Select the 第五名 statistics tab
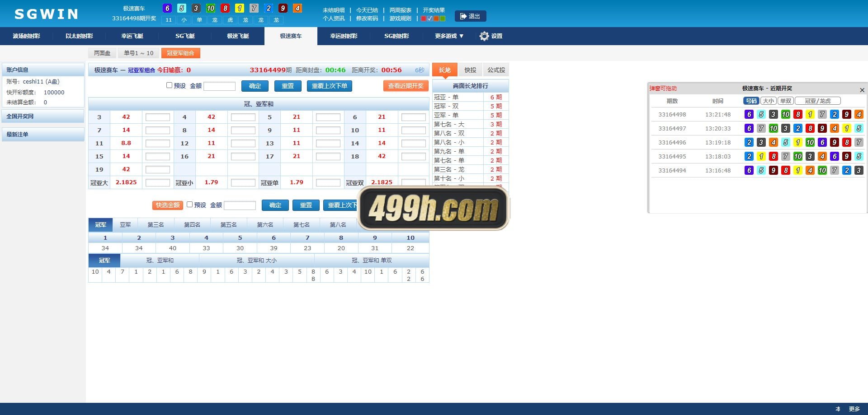 (228, 224)
